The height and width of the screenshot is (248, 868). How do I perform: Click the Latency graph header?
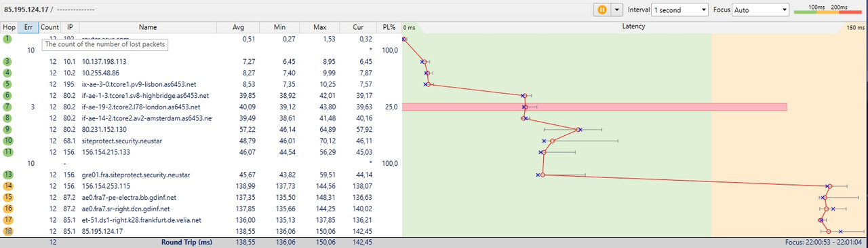point(633,26)
